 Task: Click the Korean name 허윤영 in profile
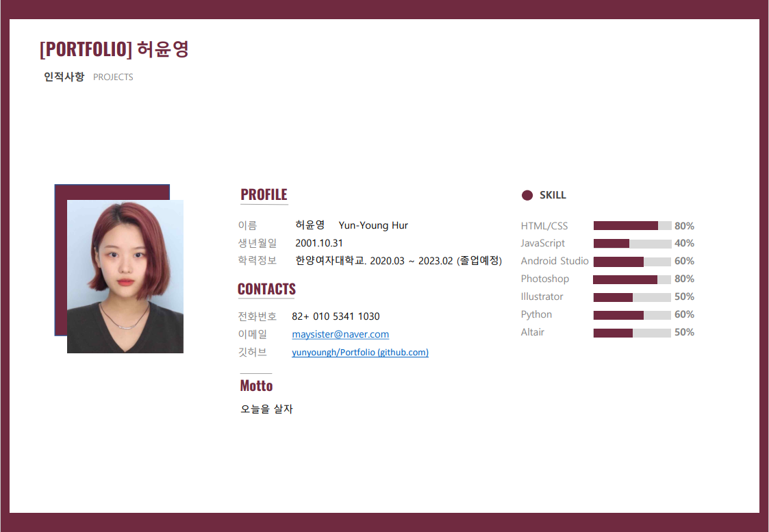coord(310,225)
